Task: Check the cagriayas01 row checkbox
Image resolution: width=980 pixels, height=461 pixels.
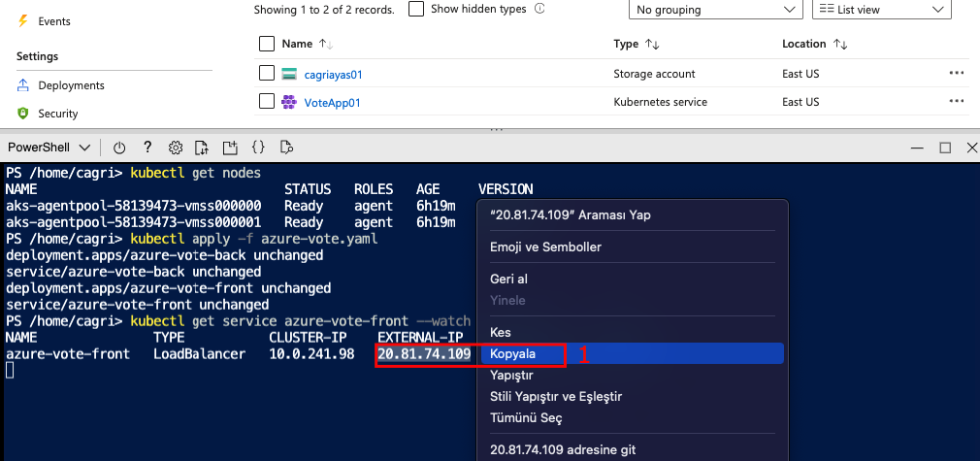Action: click(x=267, y=74)
